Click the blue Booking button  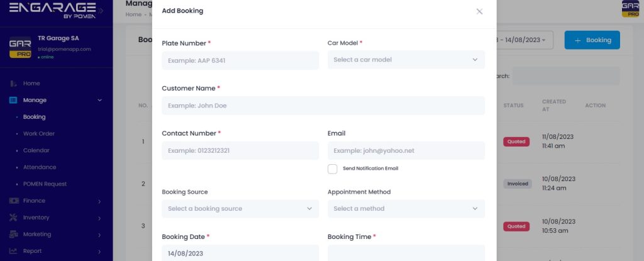pyautogui.click(x=592, y=40)
